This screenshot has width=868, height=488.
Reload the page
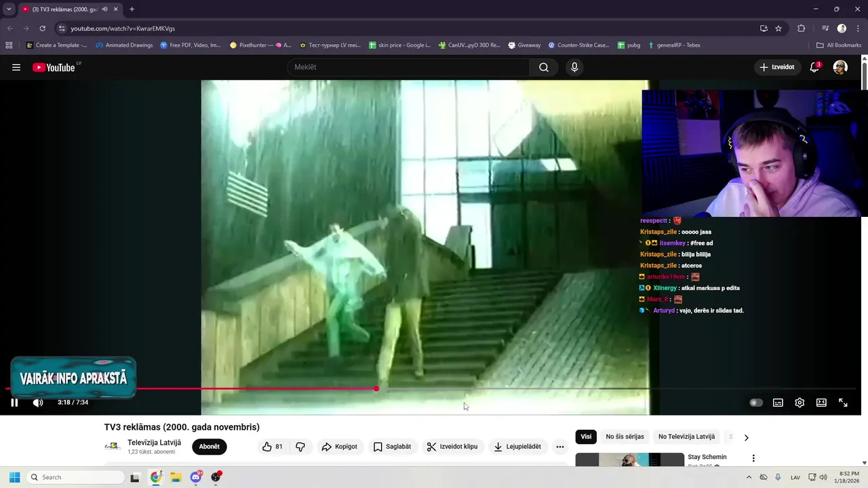point(42,28)
